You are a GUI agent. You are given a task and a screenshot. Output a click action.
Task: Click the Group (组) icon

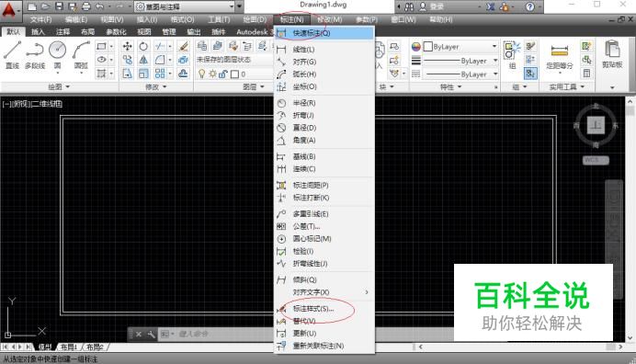tap(512, 55)
